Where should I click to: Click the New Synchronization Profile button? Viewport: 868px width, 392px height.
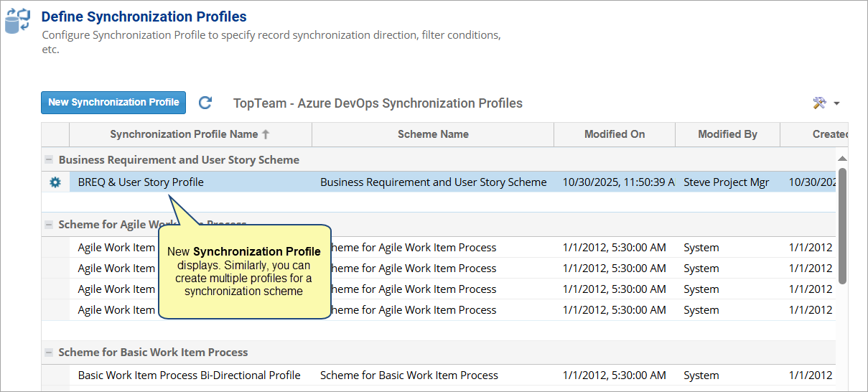tap(113, 103)
